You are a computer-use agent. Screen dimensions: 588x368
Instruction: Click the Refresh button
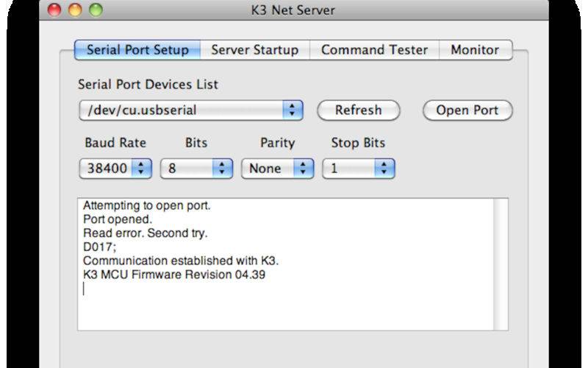point(359,110)
